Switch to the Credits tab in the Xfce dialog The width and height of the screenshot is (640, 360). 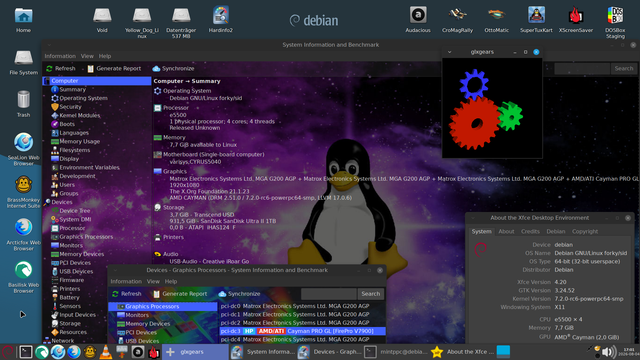pos(530,231)
